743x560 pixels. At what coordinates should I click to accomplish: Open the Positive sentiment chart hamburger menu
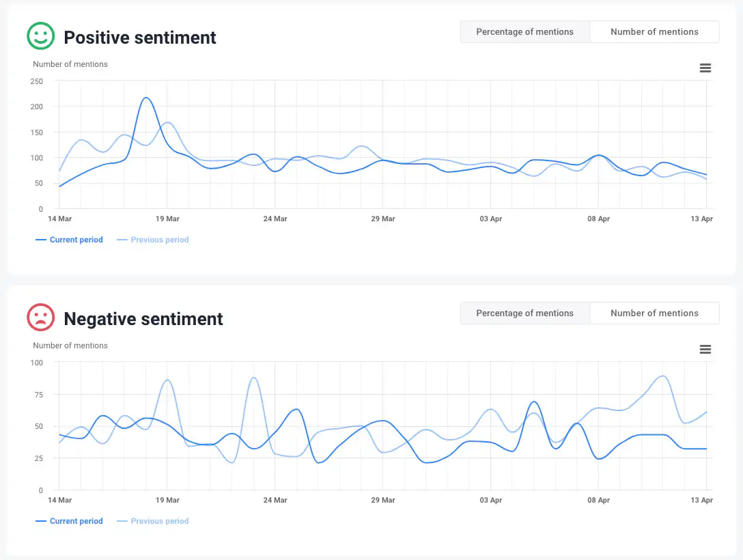(705, 68)
